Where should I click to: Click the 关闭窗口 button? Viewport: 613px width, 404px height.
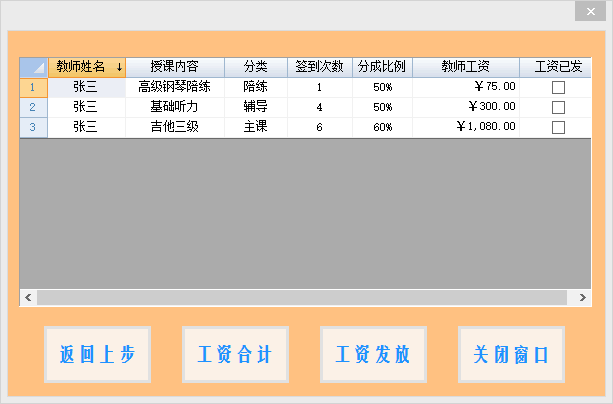click(511, 355)
